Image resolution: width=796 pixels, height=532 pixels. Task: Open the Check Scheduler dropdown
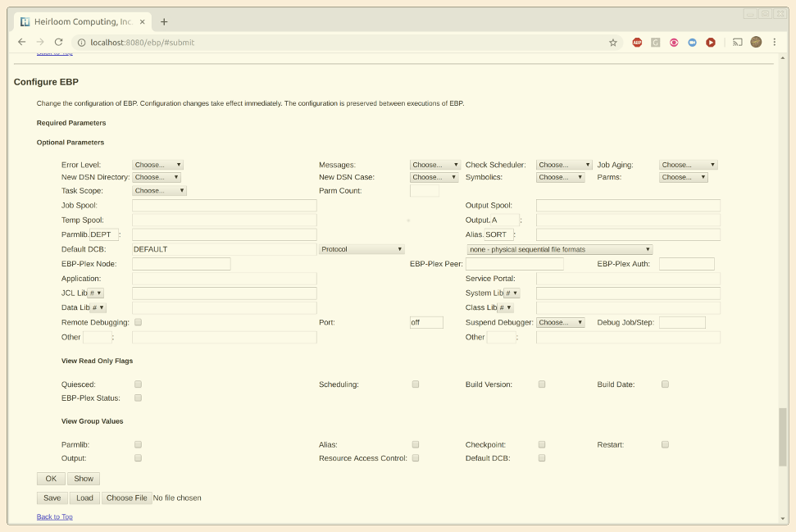pos(564,165)
